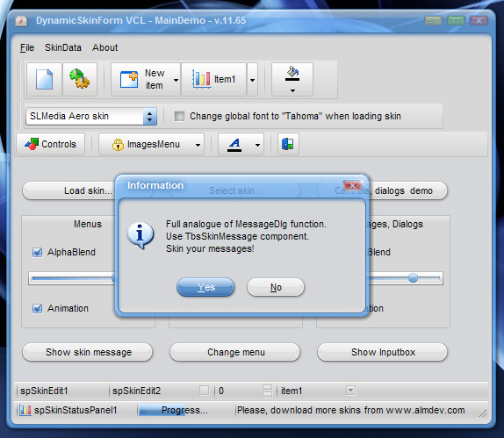Uncheck the Animation checkbox under Menus
Viewport: 504px width, 438px height.
point(37,309)
